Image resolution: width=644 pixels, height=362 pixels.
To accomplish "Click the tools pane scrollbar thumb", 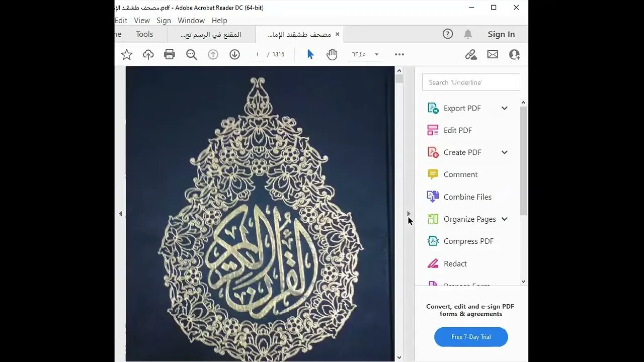I will point(523,161).
